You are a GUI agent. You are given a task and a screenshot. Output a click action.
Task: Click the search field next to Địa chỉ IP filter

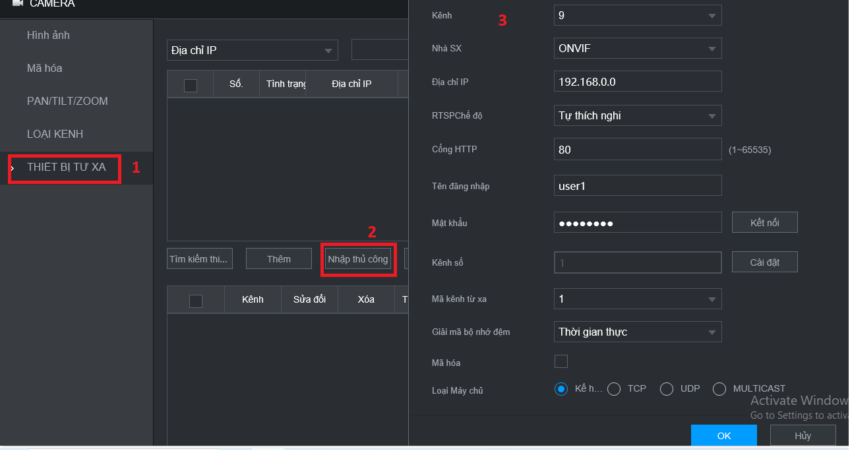tap(379, 50)
